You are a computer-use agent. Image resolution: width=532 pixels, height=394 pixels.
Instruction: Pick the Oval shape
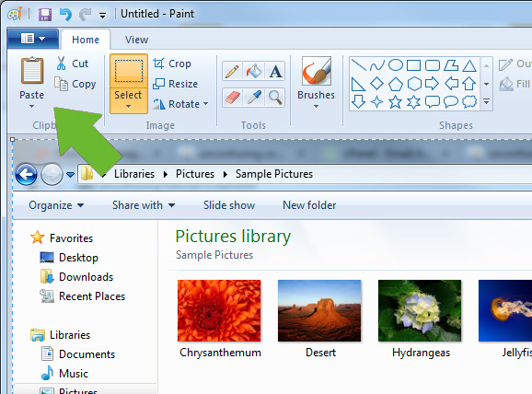[x=395, y=64]
